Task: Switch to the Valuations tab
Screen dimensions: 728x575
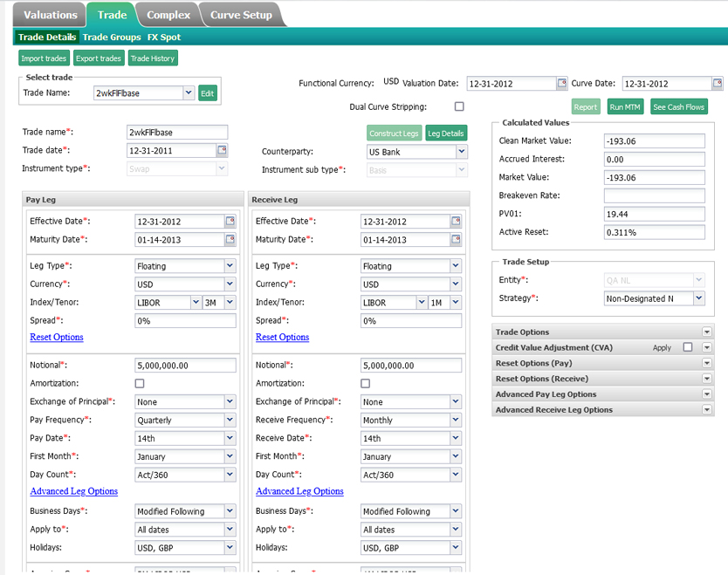Action: coord(51,15)
